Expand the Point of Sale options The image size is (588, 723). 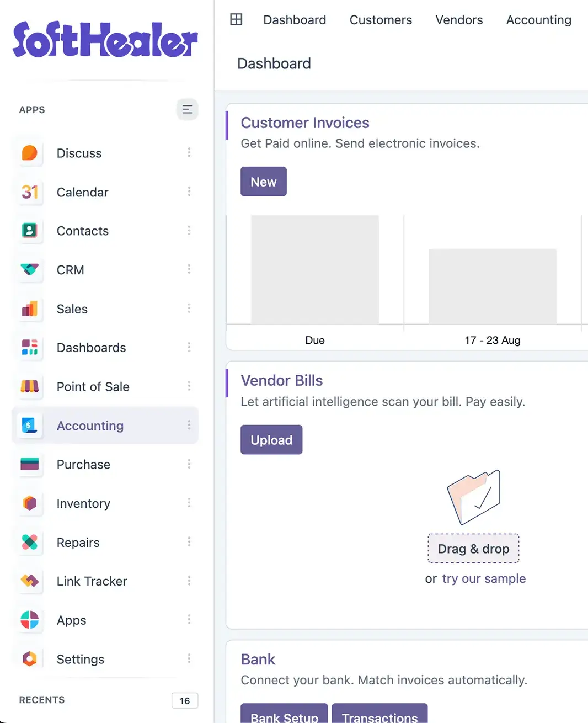tap(189, 387)
